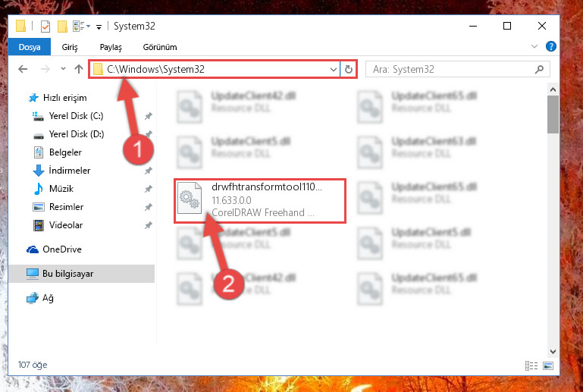
Task: Click the CoreIDRAW Freehand description text
Action: (263, 213)
